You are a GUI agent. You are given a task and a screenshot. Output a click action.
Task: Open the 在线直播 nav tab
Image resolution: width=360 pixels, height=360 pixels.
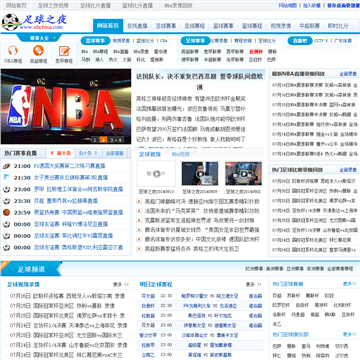click(137, 26)
